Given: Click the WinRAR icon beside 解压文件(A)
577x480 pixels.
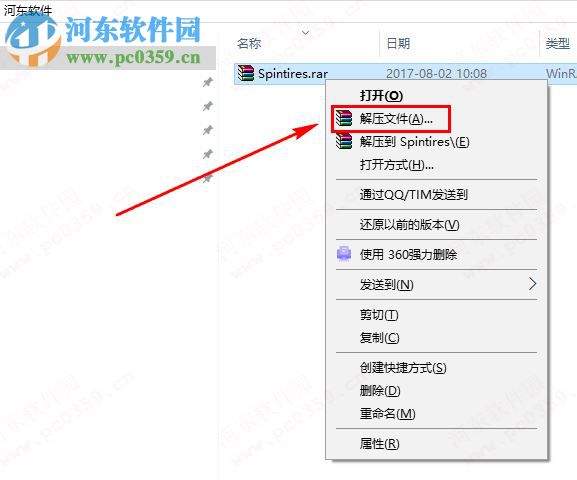Looking at the screenshot, I should [344, 118].
